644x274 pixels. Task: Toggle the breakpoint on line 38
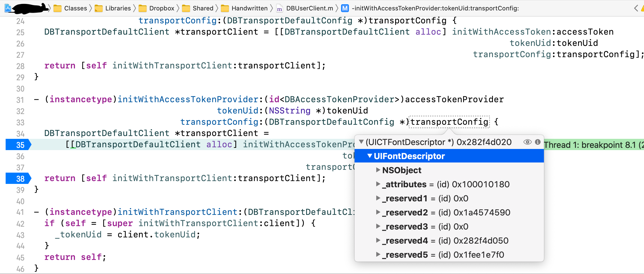(19, 179)
